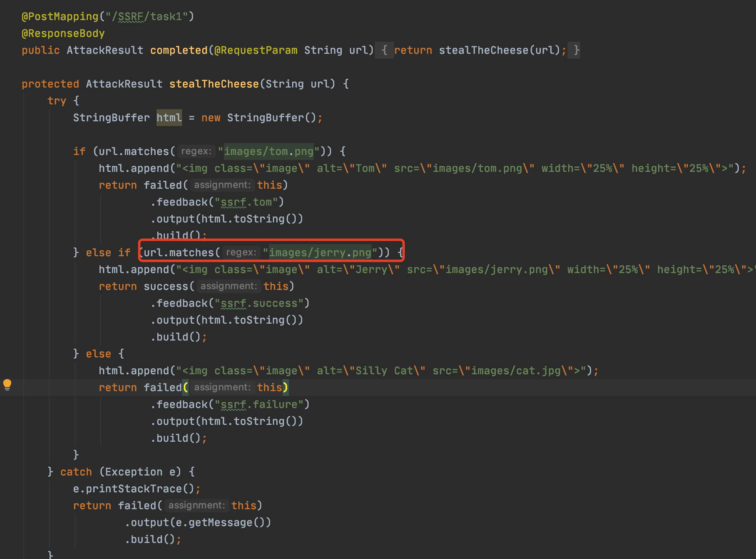Click the highlighted html variable declaration

[169, 118]
